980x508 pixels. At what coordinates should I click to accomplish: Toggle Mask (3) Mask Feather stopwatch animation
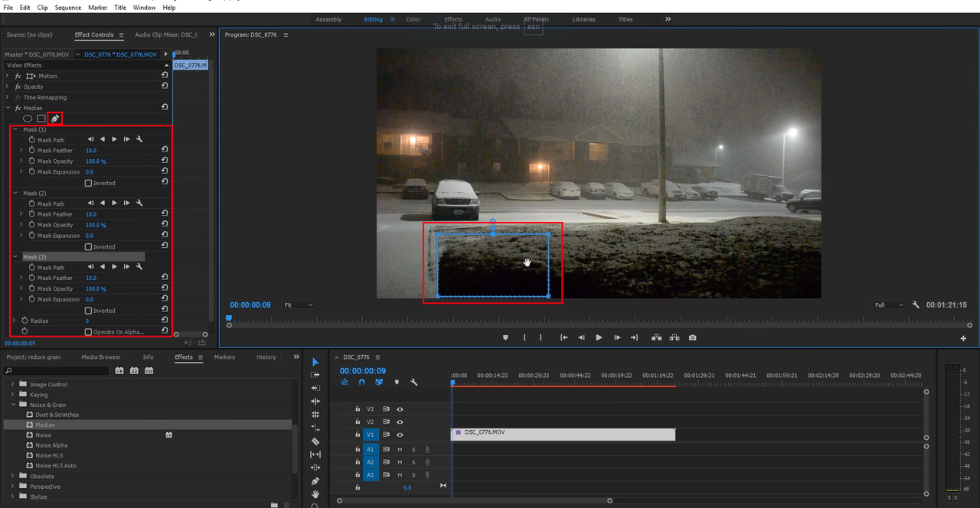(x=32, y=278)
